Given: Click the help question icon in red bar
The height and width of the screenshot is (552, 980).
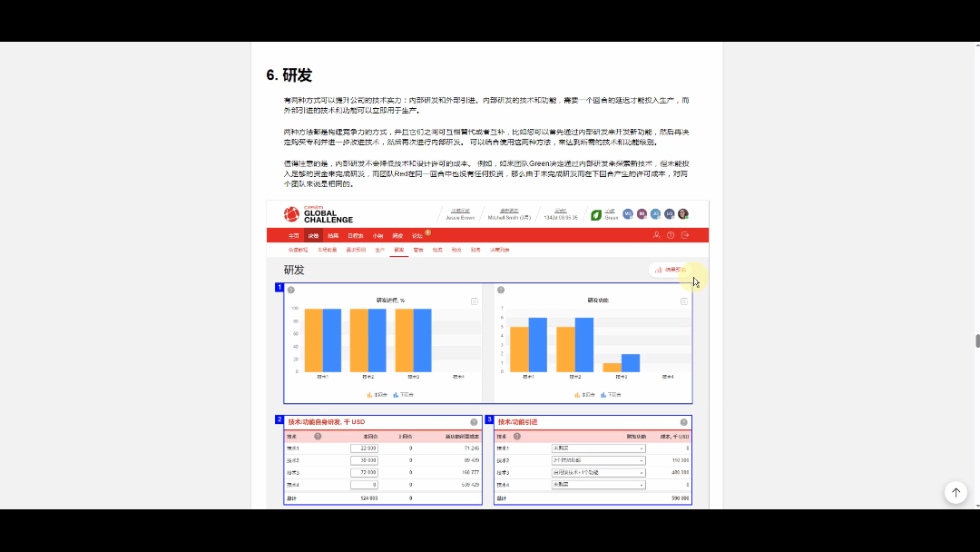Looking at the screenshot, I should click(671, 235).
